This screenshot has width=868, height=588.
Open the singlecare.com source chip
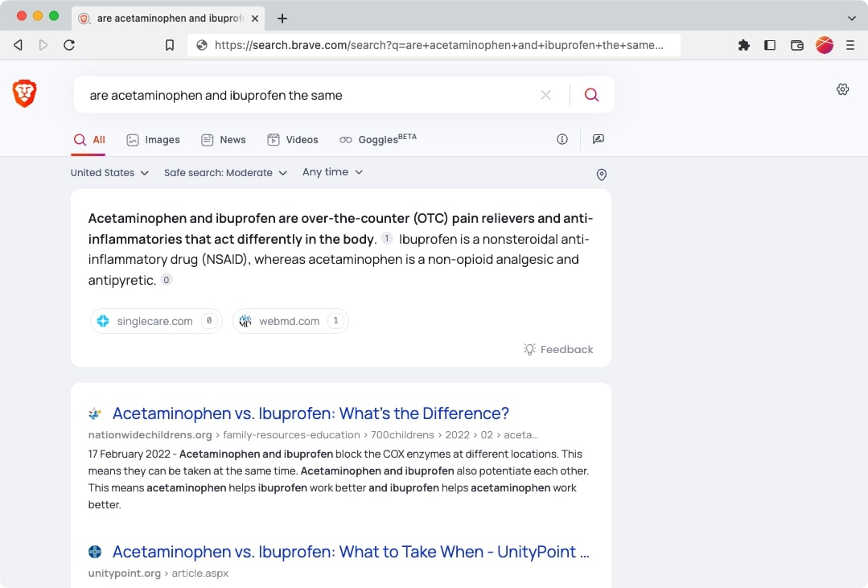coord(156,321)
